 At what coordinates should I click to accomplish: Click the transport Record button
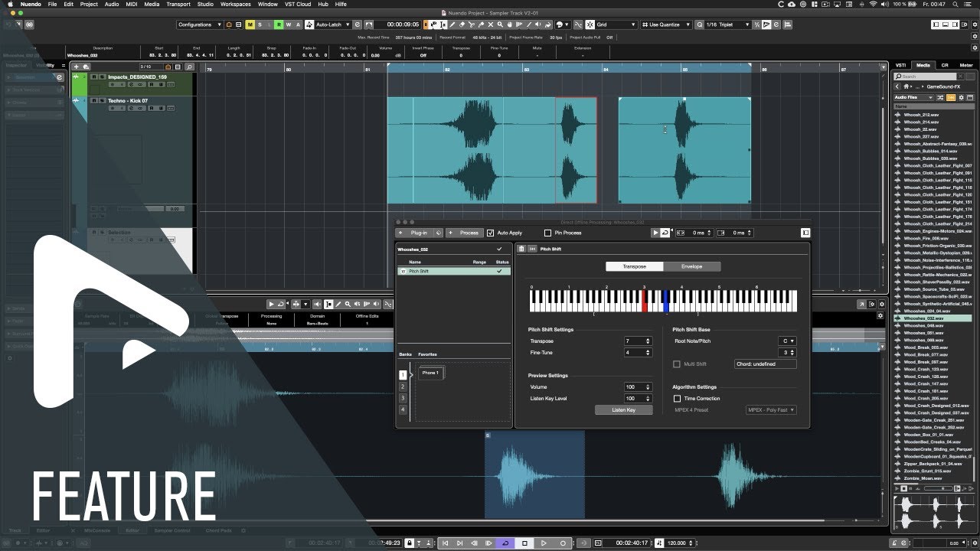[563, 543]
